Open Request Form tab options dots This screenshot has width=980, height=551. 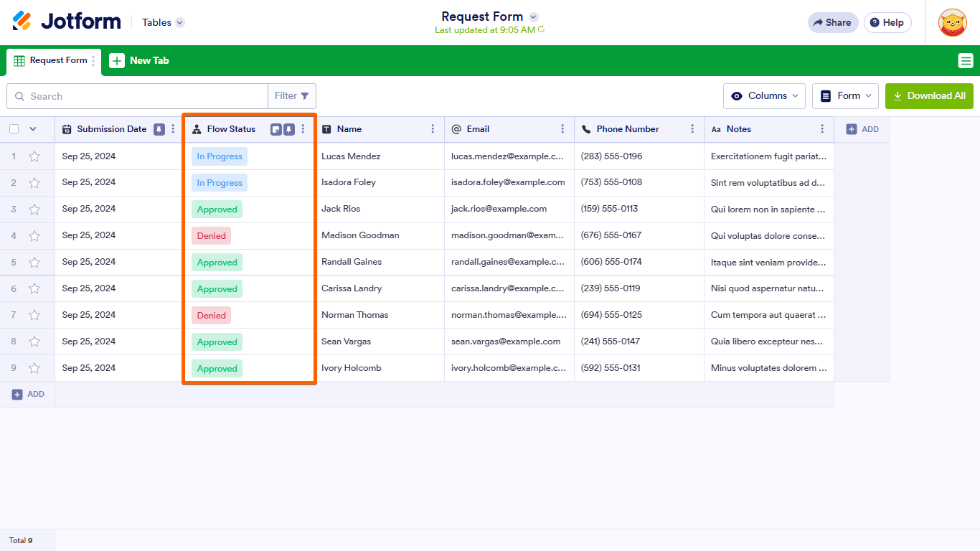(93, 61)
